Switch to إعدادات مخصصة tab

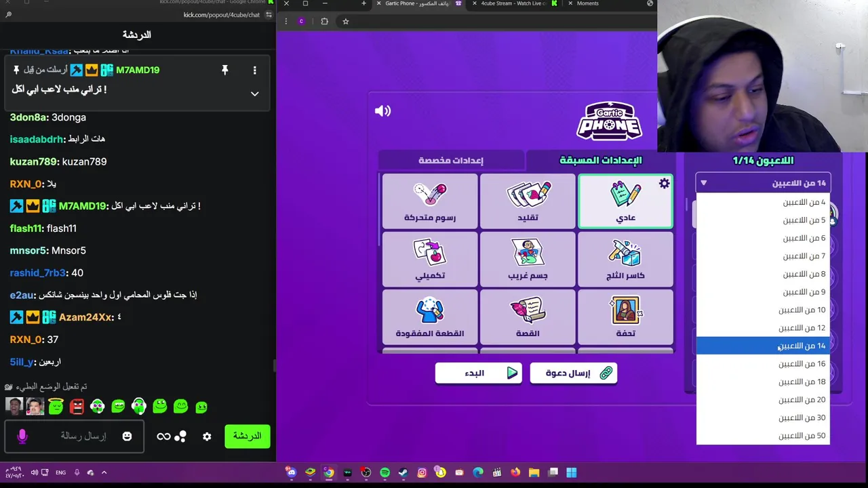point(451,160)
